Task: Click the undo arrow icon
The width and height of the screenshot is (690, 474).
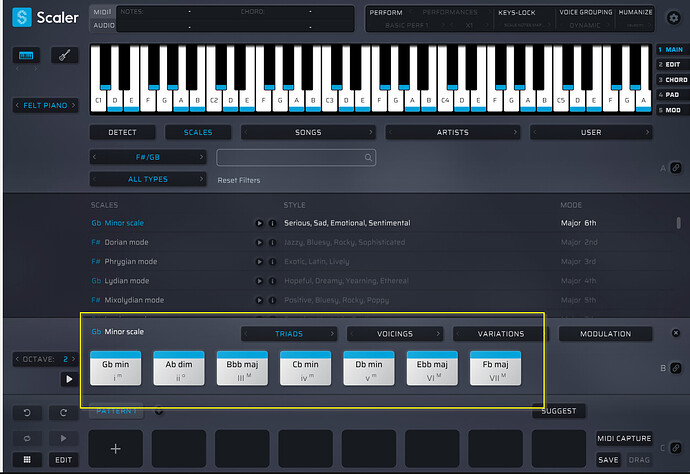Action: 27,413
